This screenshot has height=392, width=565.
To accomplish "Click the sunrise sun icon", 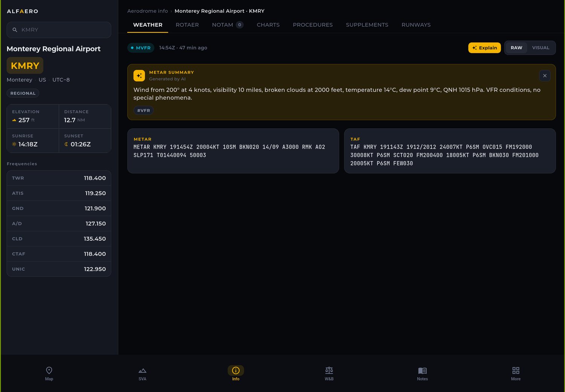I will [x=14, y=144].
